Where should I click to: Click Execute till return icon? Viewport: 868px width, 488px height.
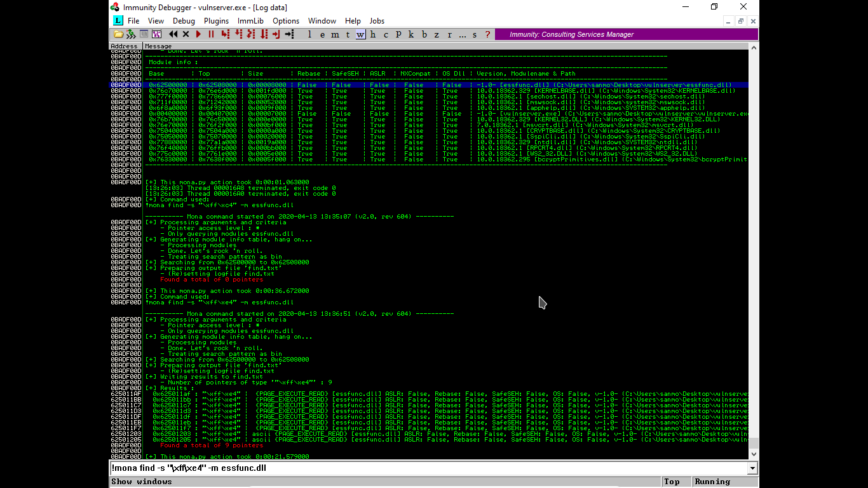[x=276, y=34]
